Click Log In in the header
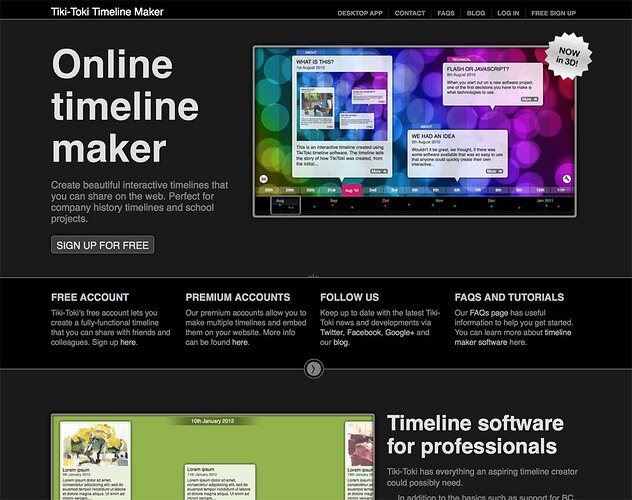The image size is (632, 500). point(508,13)
